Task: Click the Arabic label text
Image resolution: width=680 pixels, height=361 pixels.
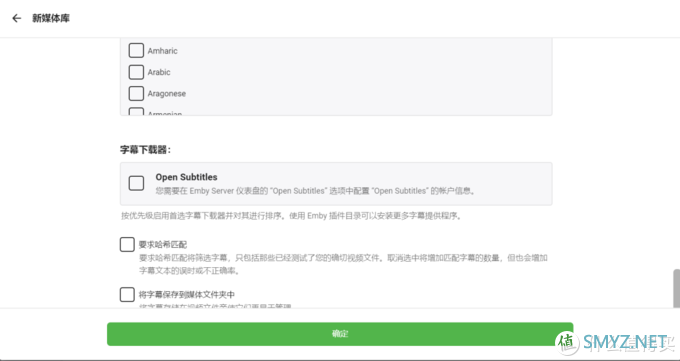Action: click(x=159, y=72)
